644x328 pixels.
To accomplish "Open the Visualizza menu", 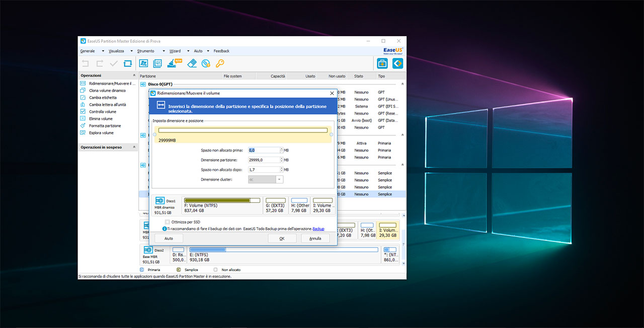I will (116, 51).
